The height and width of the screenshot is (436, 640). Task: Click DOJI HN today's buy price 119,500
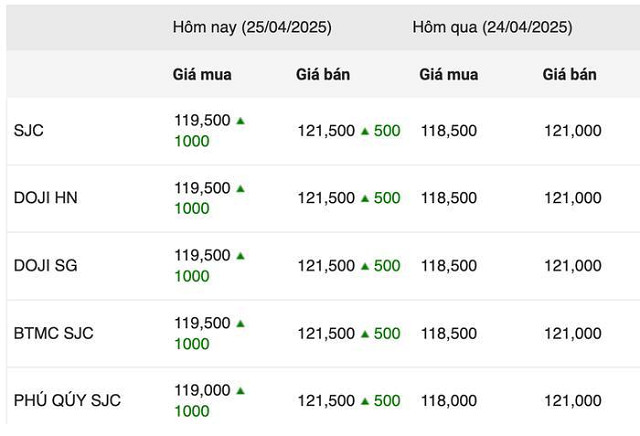202,188
